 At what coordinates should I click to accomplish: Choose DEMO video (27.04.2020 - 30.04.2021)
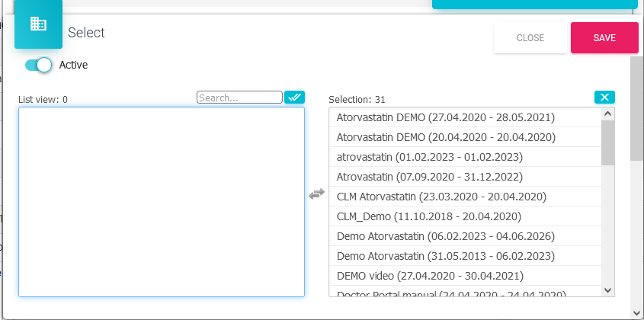430,276
